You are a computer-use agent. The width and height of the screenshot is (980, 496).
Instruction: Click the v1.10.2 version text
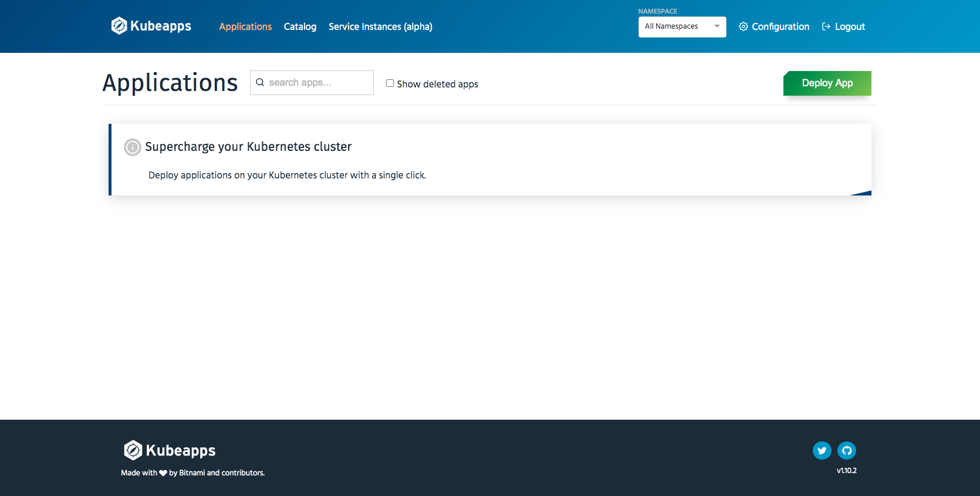coord(847,471)
